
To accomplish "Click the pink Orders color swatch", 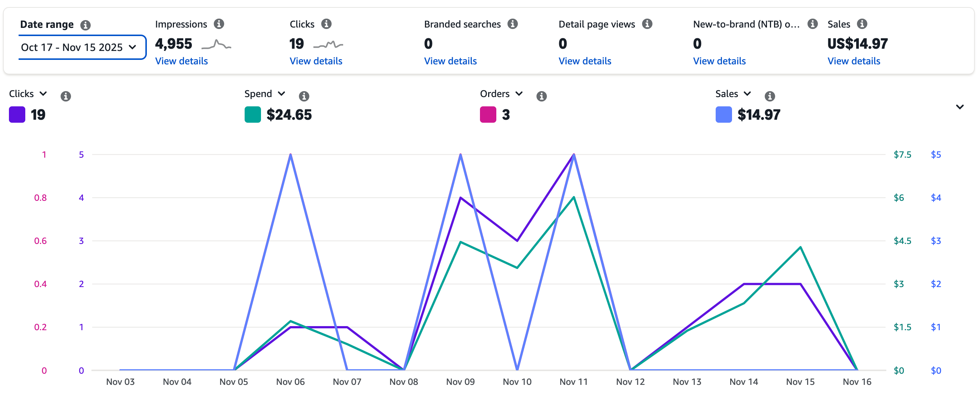I will click(488, 115).
